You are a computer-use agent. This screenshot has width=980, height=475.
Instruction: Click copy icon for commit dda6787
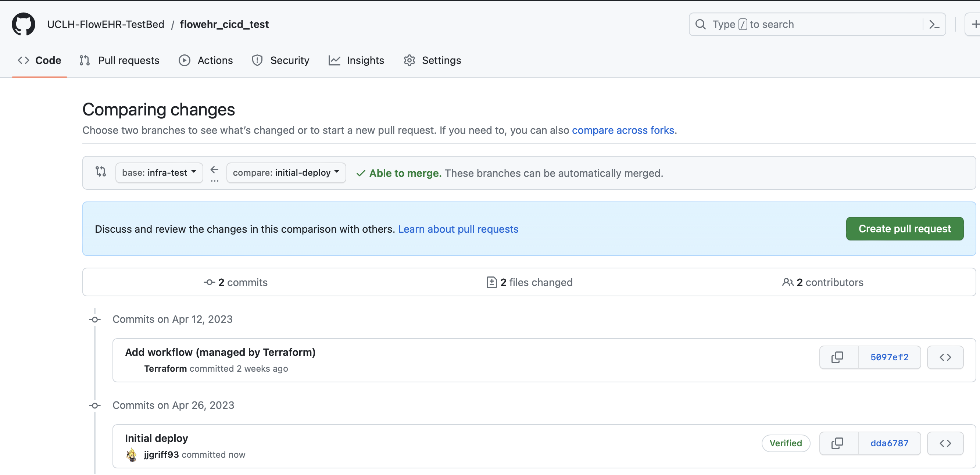tap(837, 443)
